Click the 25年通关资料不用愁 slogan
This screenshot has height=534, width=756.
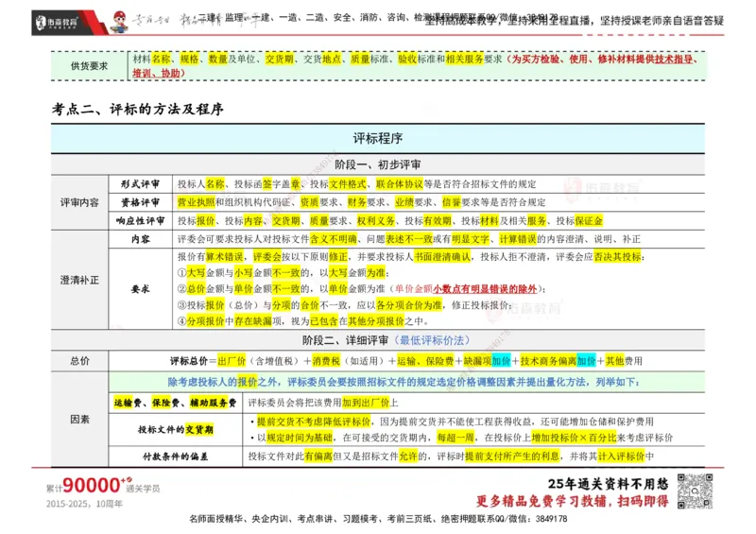point(609,484)
